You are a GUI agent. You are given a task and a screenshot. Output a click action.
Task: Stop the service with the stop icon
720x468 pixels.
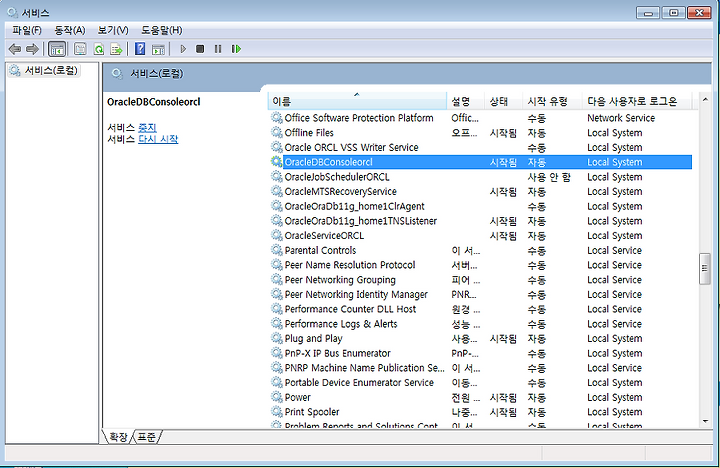pyautogui.click(x=200, y=49)
